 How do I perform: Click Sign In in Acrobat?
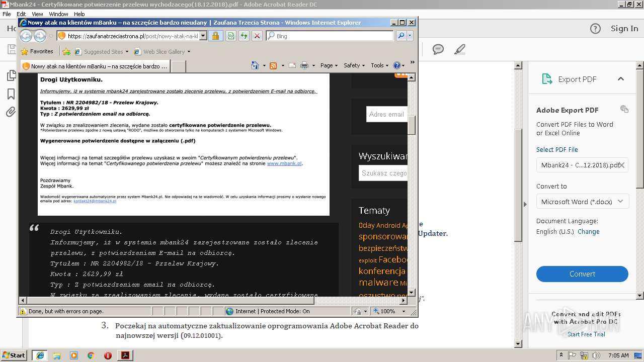coord(624,29)
